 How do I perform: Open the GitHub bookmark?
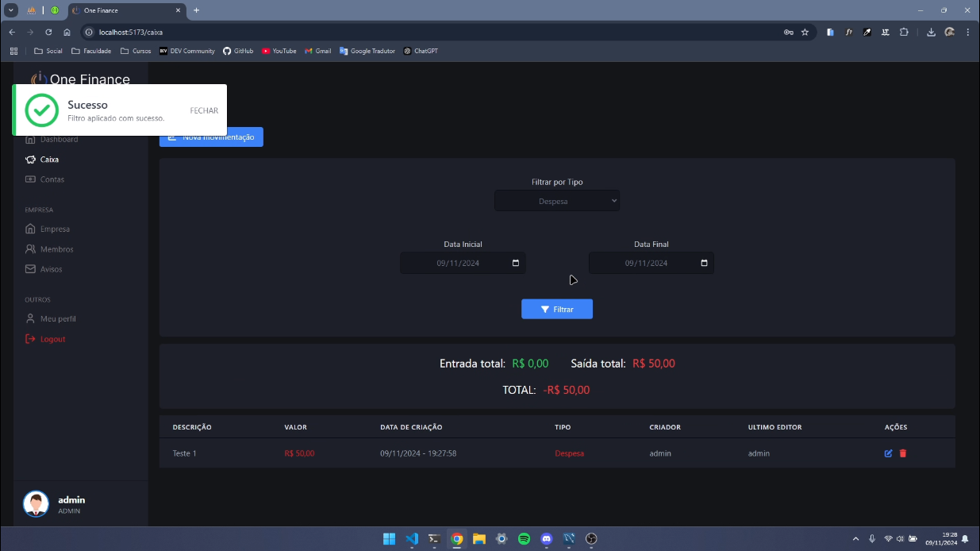point(238,51)
